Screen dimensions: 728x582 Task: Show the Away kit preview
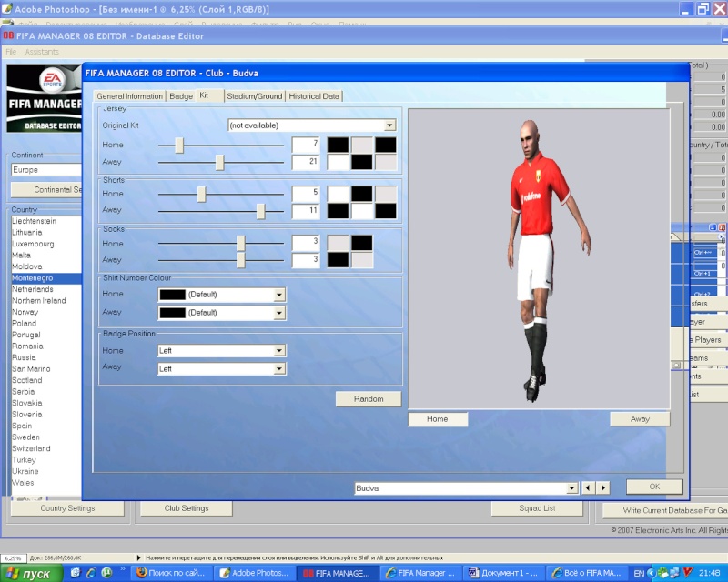pos(640,419)
